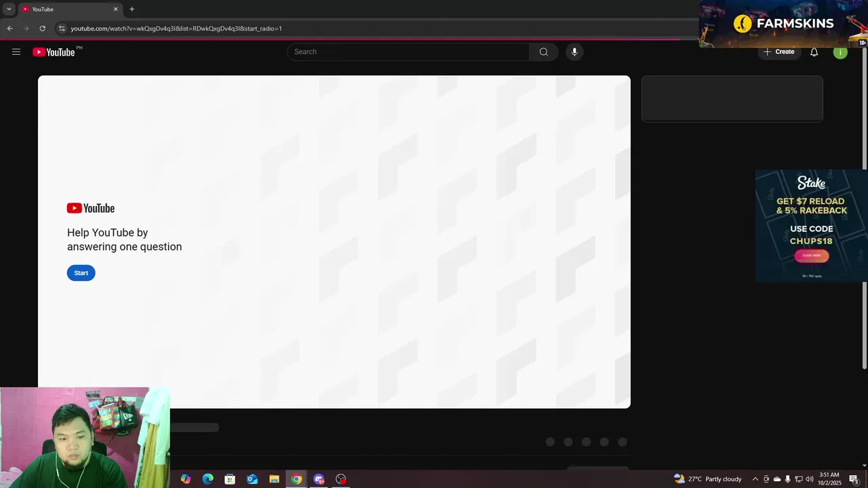Click the page vertical scrollbar
Screen dimensions: 868x488
click(865, 207)
